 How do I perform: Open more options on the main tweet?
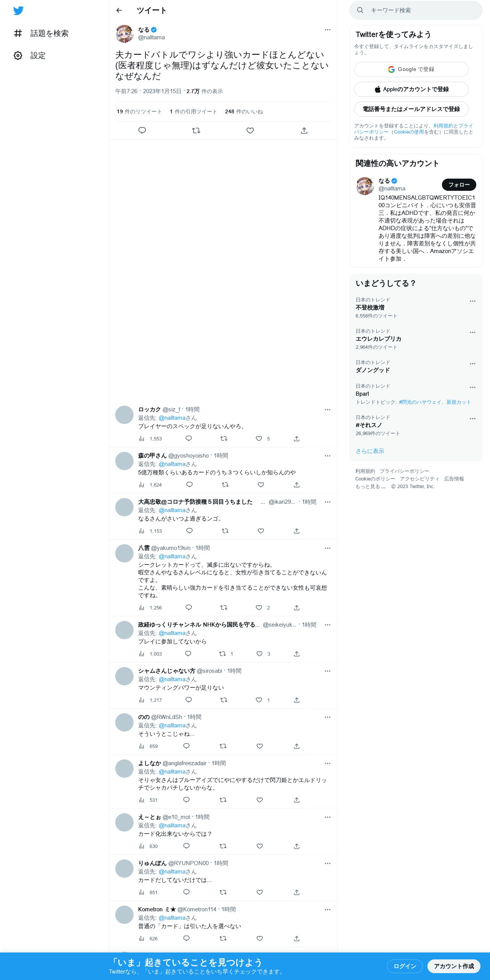point(327,30)
